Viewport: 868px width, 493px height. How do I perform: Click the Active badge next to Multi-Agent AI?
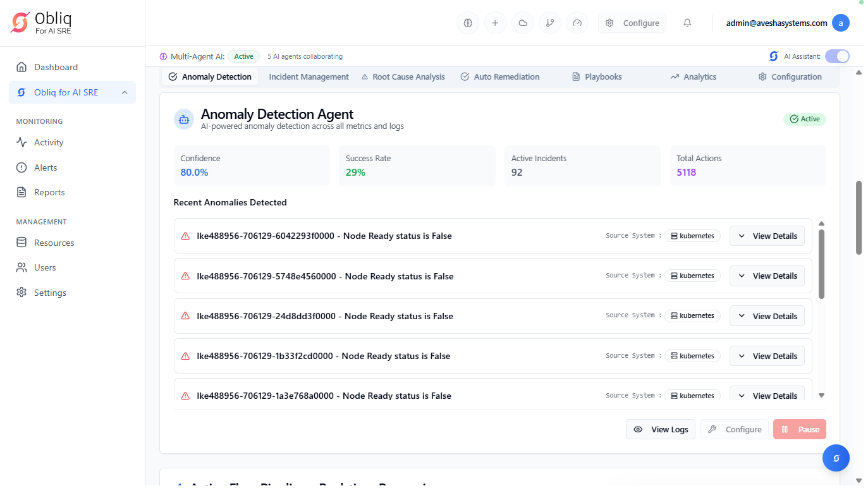(244, 56)
